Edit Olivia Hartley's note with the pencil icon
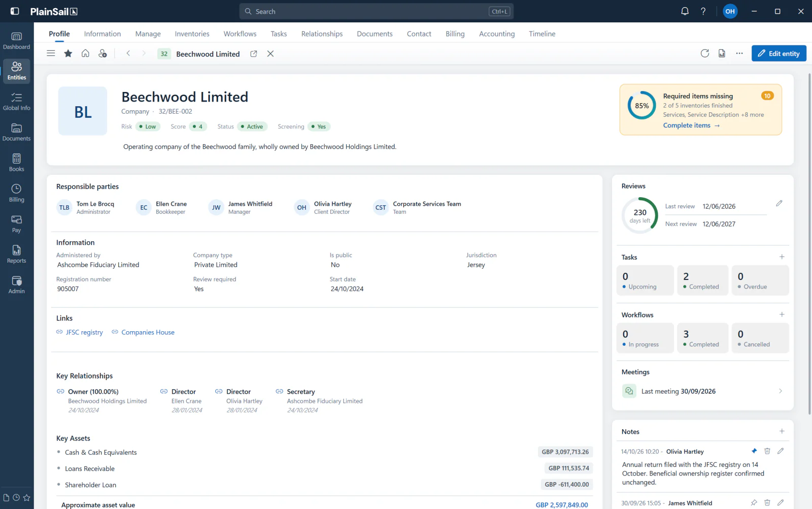This screenshot has height=509, width=812. (781, 451)
